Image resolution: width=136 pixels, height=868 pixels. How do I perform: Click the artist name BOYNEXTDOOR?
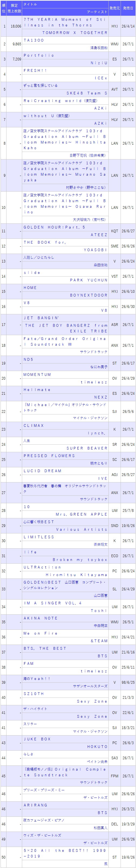[89, 295]
